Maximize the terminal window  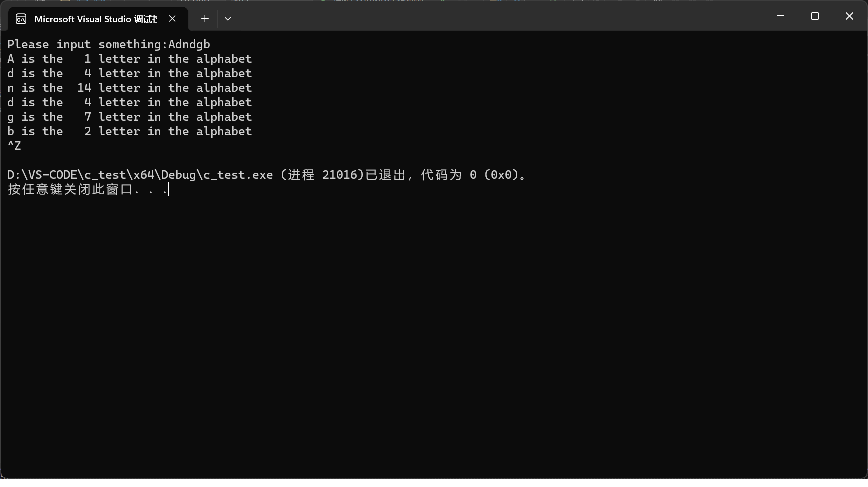click(815, 16)
